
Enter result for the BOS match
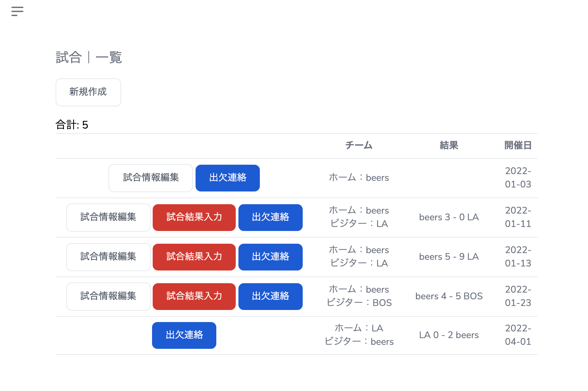(194, 296)
